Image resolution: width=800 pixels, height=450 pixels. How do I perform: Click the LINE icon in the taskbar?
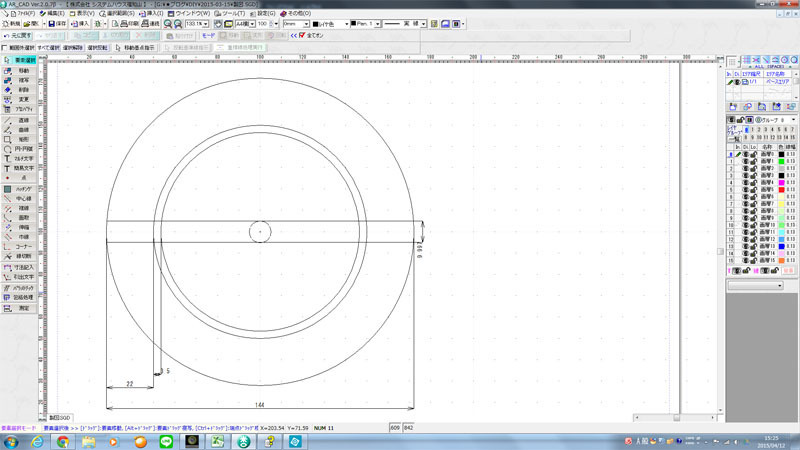click(x=166, y=442)
